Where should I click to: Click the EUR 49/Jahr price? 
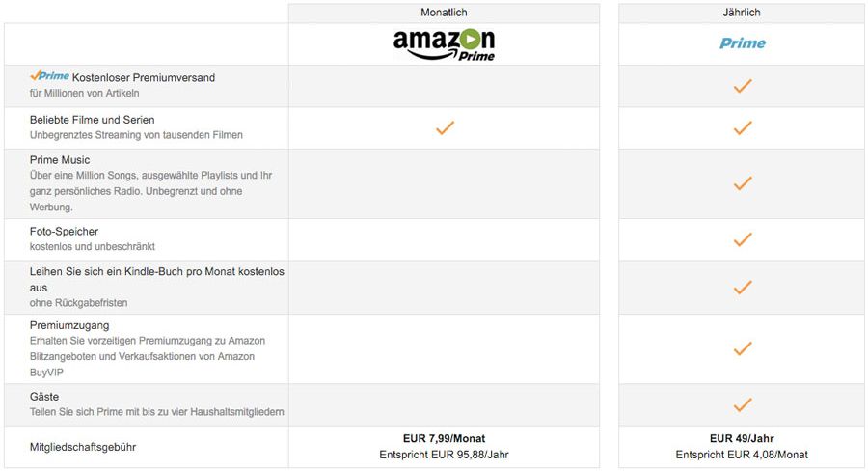[742, 438]
